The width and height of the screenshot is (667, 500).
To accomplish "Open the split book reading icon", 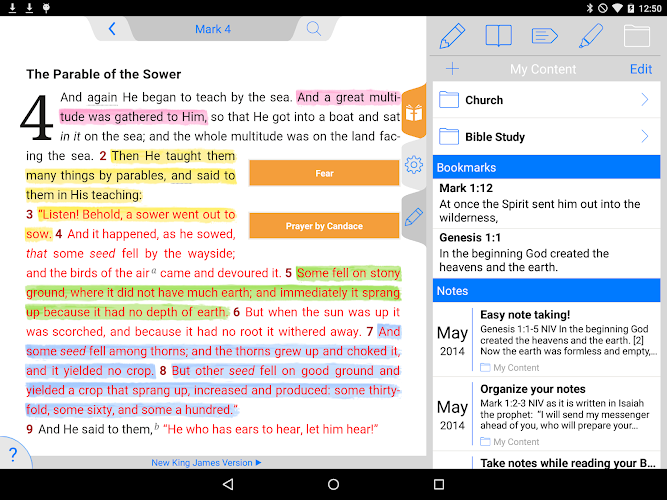I will tap(498, 35).
